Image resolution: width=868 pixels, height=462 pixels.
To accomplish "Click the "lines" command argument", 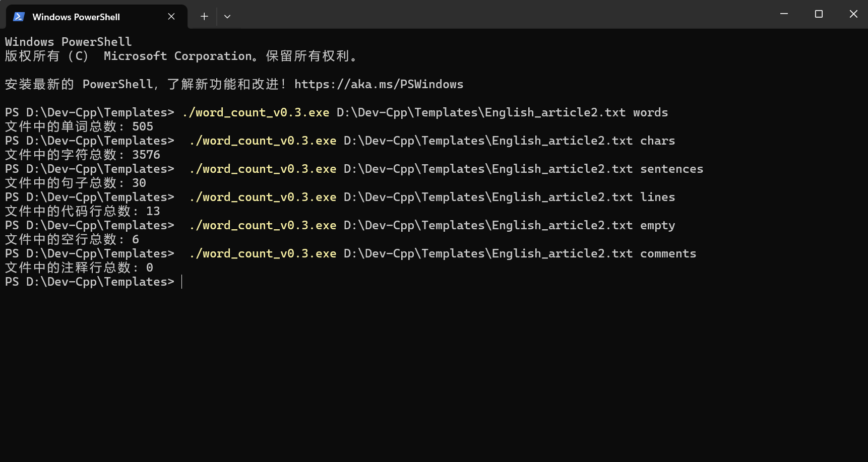I will tap(657, 197).
